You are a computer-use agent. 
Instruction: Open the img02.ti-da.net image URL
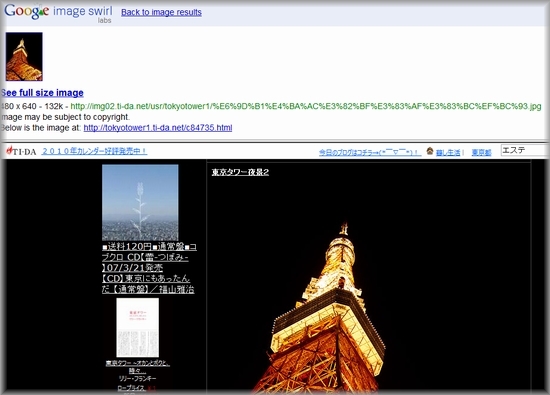306,106
